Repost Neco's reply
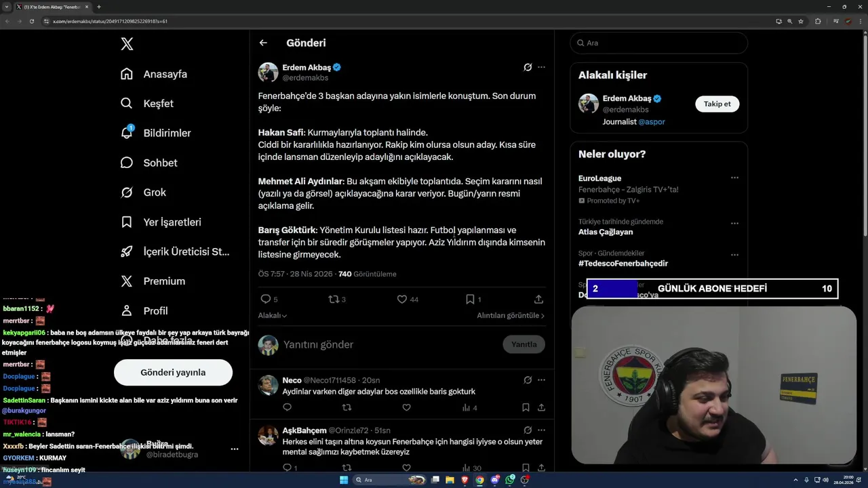Image resolution: width=868 pixels, height=488 pixels. (347, 407)
